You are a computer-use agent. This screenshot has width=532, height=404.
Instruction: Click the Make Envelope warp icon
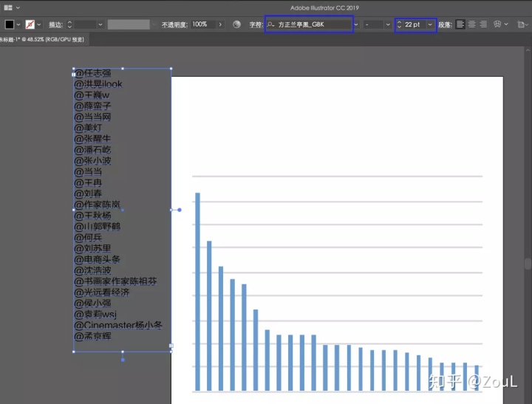pyautogui.click(x=497, y=24)
